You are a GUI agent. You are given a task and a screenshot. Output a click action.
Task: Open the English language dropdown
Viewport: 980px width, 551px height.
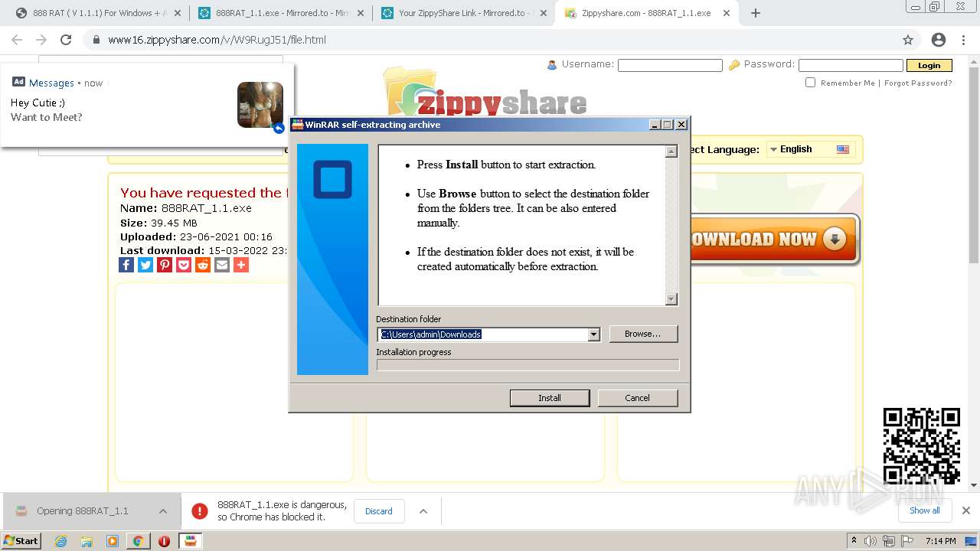click(810, 149)
